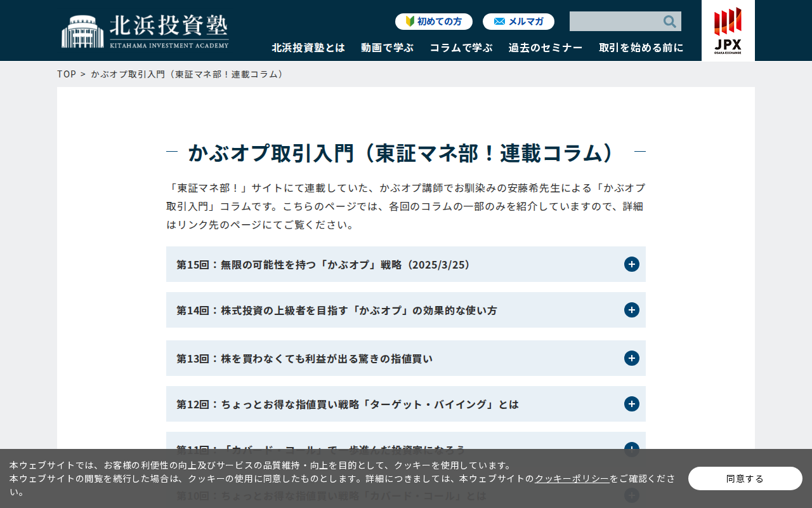Screen dimensions: 812x508
Task: Open the 動画で学ぶ menu
Action: [387, 48]
